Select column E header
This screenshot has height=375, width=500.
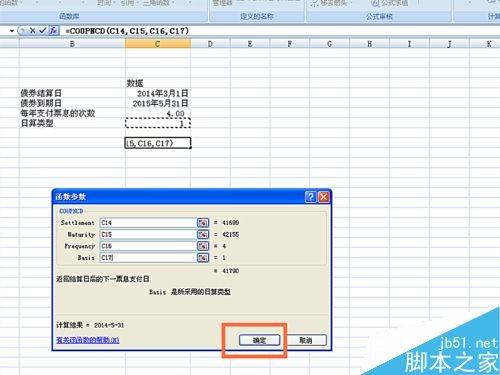[250, 44]
